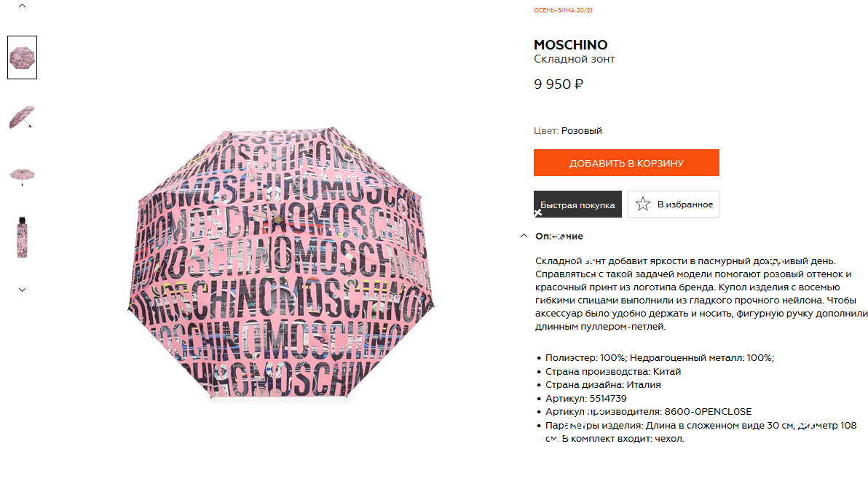
Task: Collapse the Описание section chevron
Action: 524,236
